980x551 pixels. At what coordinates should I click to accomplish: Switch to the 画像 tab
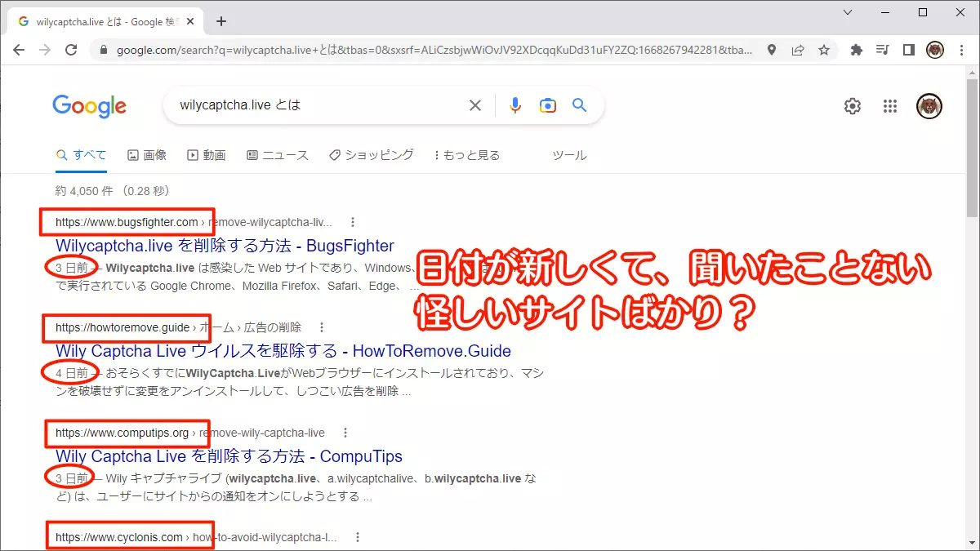point(147,155)
